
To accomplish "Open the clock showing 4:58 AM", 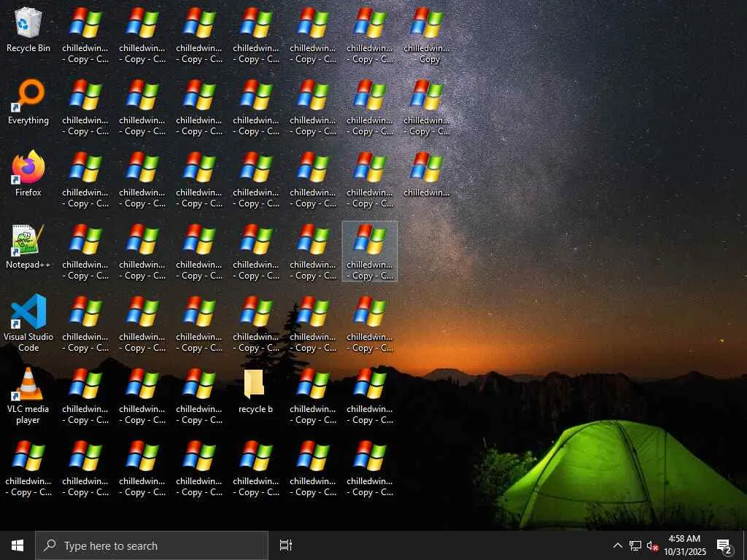I will coord(684,545).
